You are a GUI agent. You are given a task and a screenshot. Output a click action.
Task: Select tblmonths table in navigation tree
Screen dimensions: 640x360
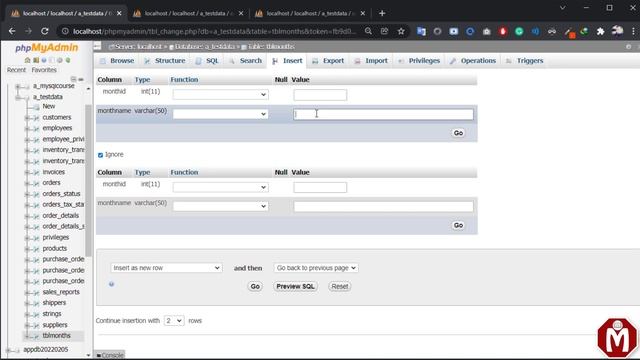(x=56, y=336)
